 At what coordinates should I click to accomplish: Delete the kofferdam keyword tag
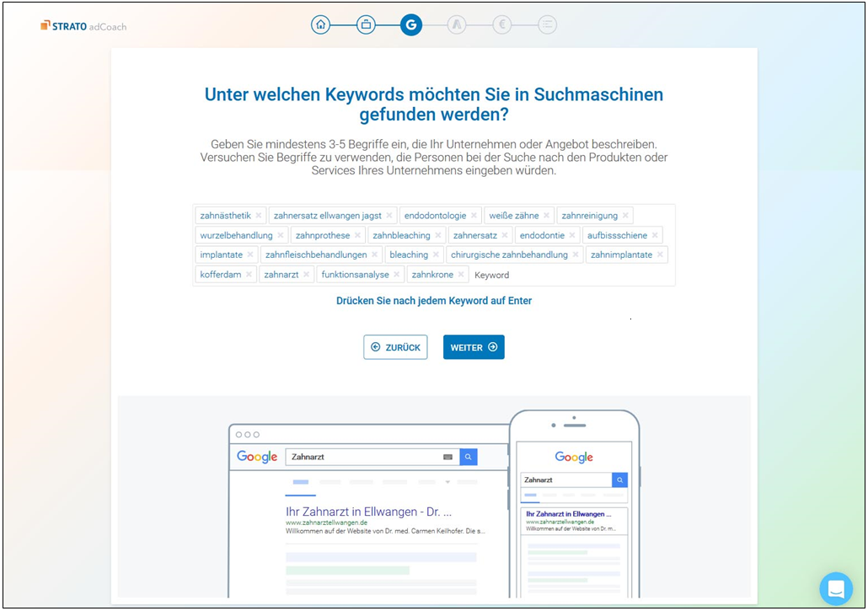[x=249, y=275]
